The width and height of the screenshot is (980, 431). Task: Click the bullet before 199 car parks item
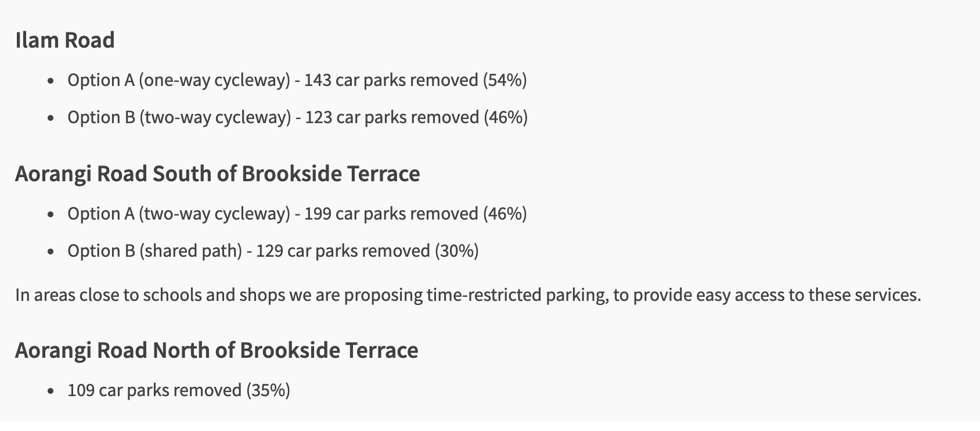pos(52,215)
